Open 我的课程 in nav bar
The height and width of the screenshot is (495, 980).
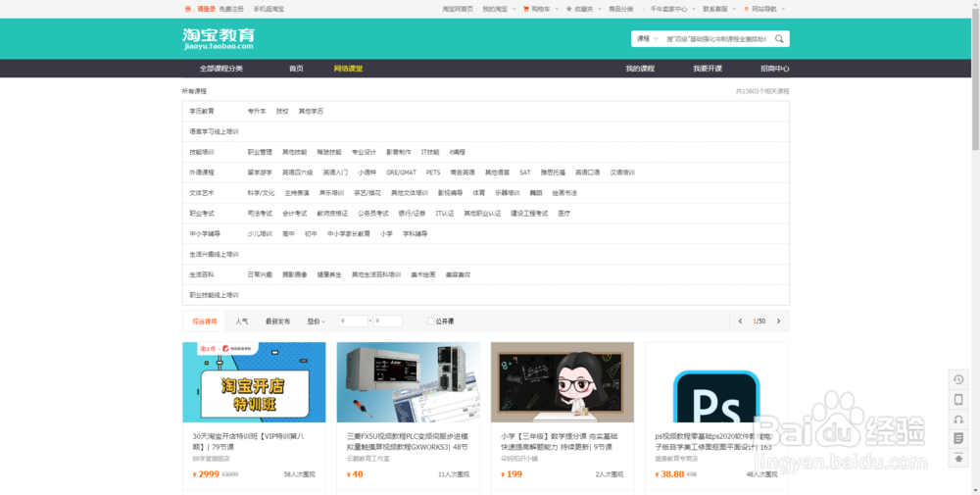[640, 69]
